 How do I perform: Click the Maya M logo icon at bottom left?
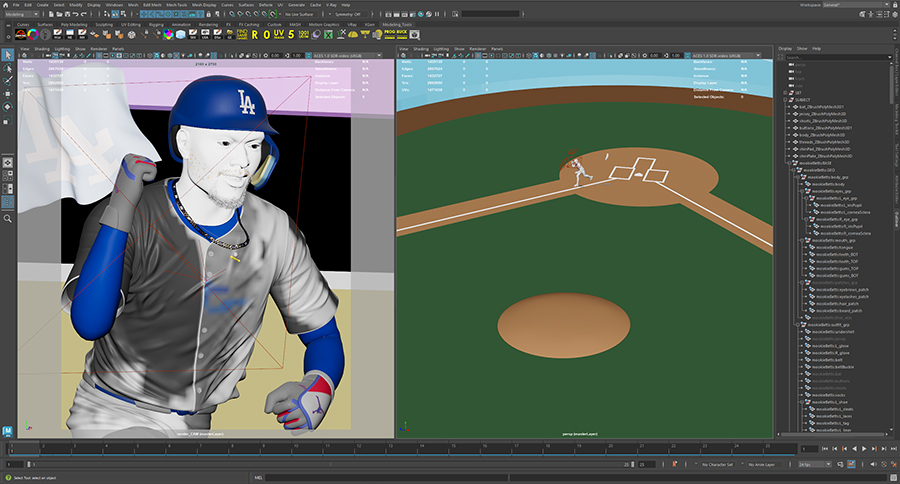(7, 431)
